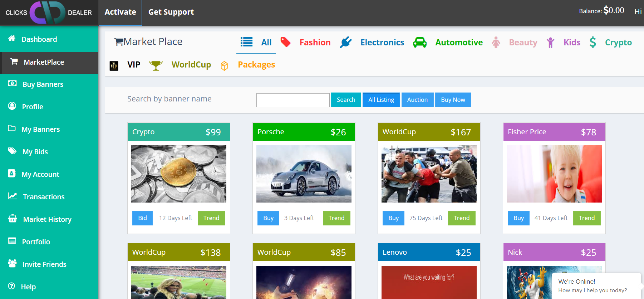644x299 pixels.
Task: Open the Crypto bitcoin banner image
Action: (x=179, y=174)
